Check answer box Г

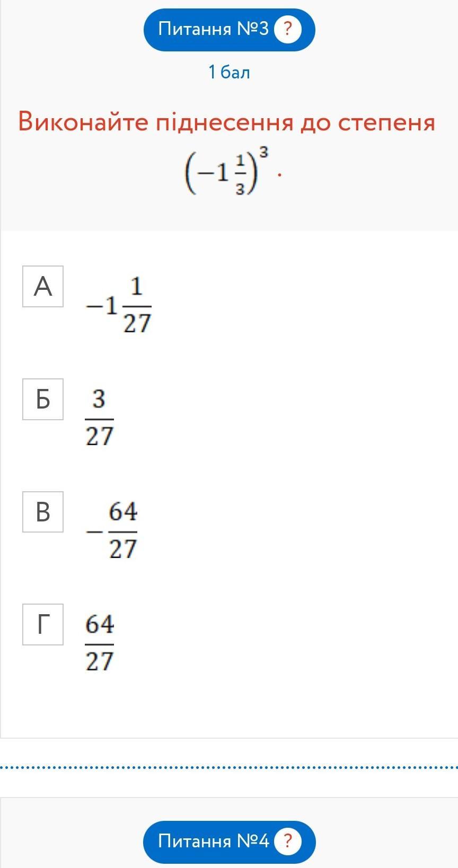coord(43,624)
